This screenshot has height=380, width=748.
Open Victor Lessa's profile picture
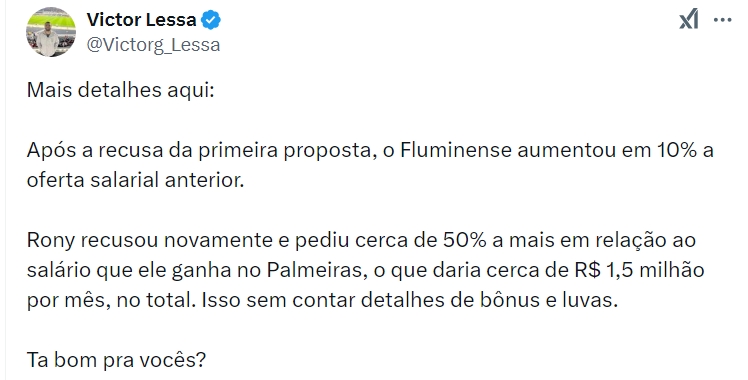51,32
